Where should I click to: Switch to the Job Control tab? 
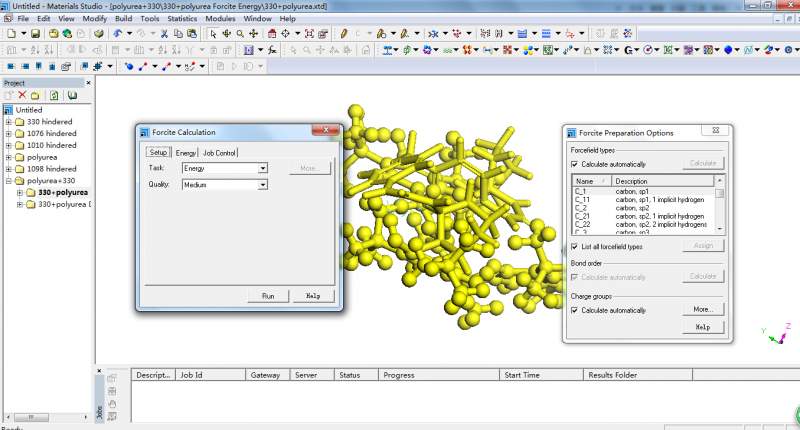point(219,153)
